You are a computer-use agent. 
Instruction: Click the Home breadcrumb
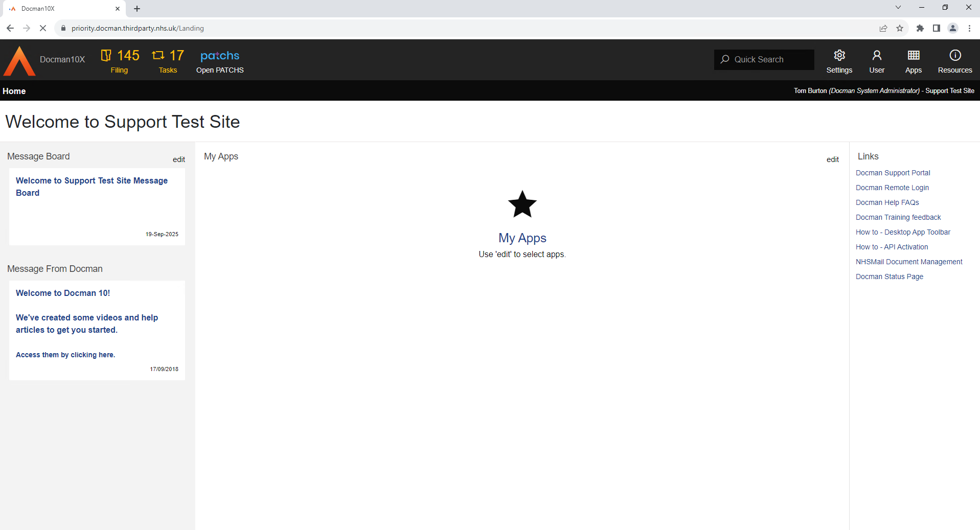[x=14, y=91]
